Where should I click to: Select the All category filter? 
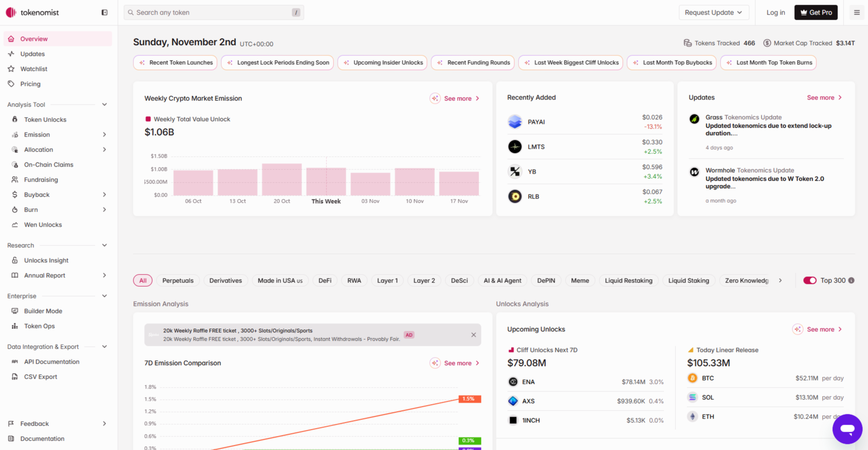coord(143,281)
